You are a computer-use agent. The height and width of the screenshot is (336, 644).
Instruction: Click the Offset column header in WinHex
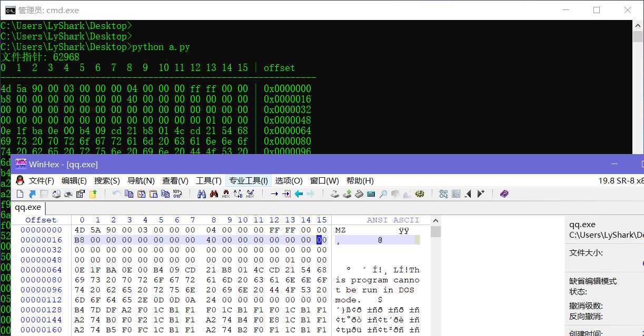41,220
